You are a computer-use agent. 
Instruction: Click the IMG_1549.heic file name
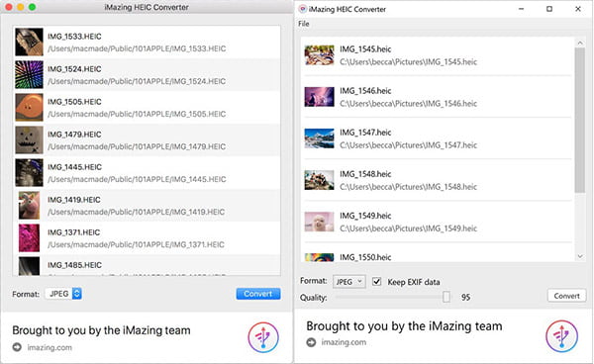365,216
